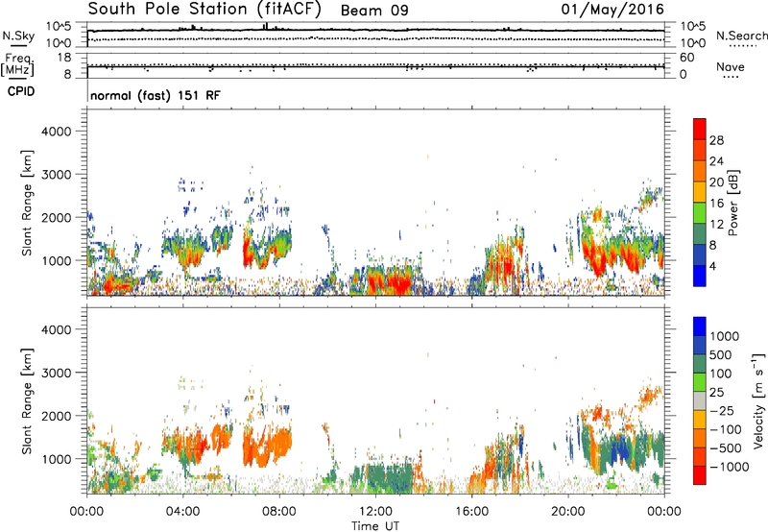Screen dimensions: 768x532
Task: Click the N.Sky legend label
Action: [18, 36]
